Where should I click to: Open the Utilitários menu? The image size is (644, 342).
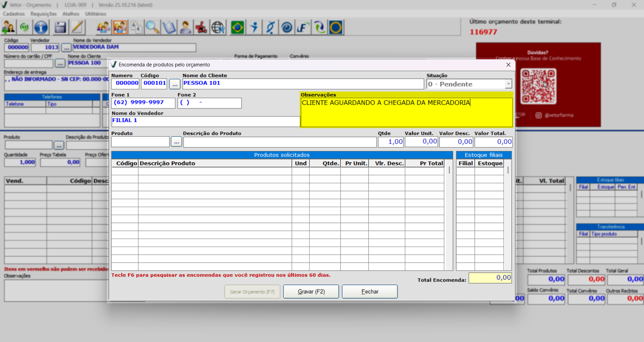tap(95, 14)
